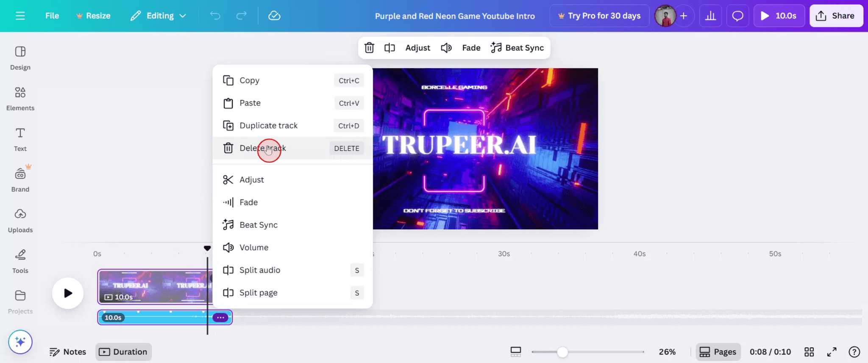The image size is (868, 363).
Task: Open the user profile avatar
Action: 665,16
